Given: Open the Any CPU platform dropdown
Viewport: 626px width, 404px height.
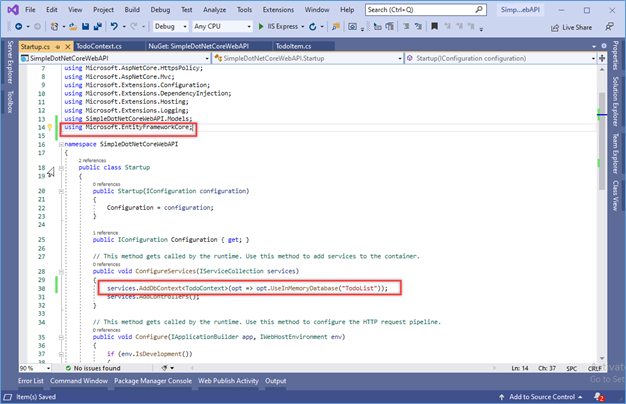Looking at the screenshot, I should pyautogui.click(x=222, y=26).
